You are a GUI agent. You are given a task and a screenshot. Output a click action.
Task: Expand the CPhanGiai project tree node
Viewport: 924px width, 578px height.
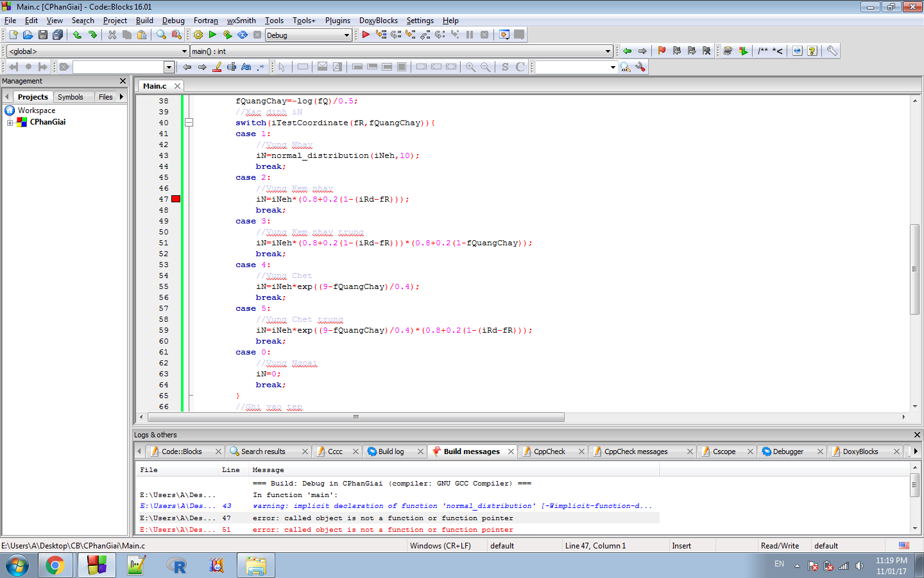tap(10, 122)
